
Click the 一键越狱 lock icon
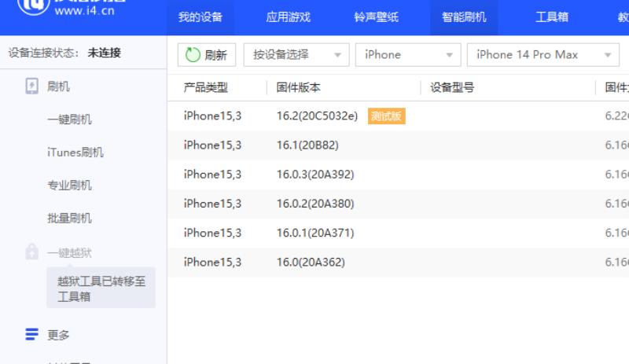tap(31, 252)
